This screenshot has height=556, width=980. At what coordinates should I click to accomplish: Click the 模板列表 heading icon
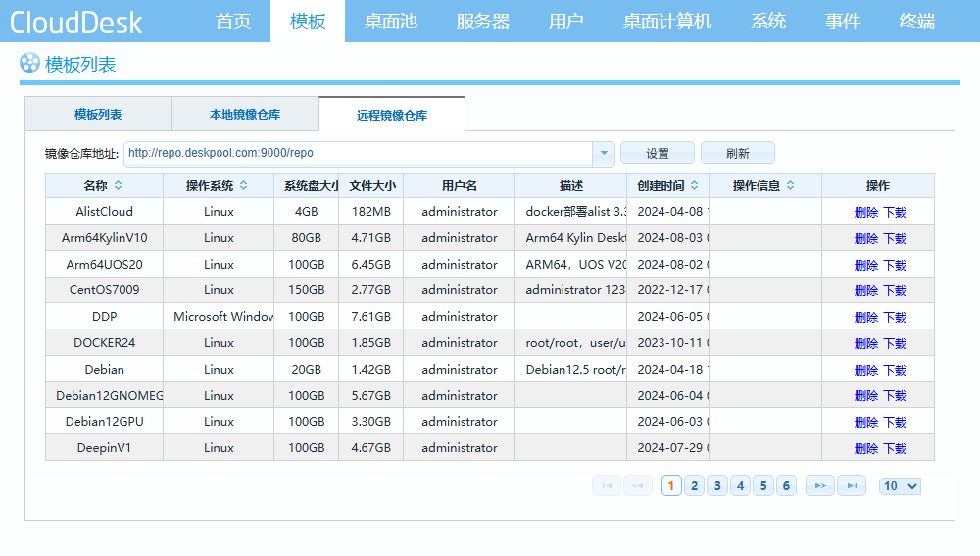[x=29, y=63]
